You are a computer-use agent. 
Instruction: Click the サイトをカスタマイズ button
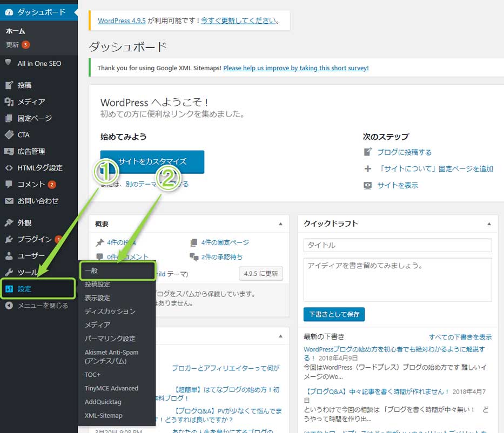(x=152, y=162)
